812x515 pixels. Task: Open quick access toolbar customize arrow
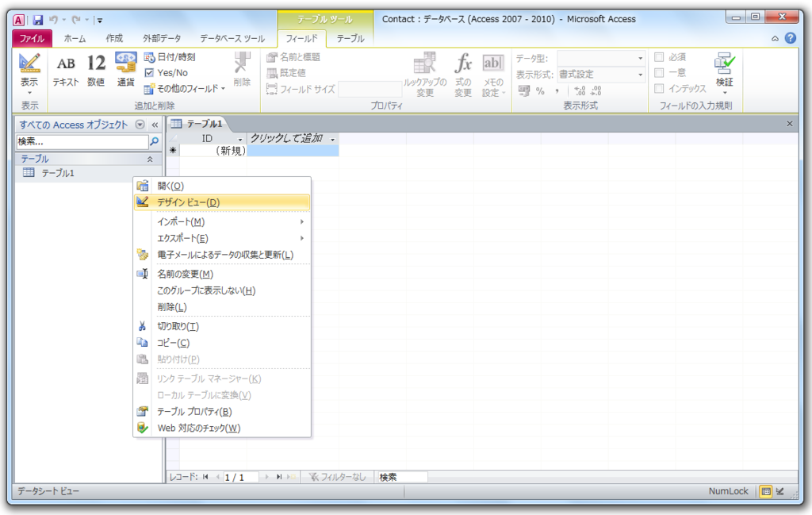pyautogui.click(x=100, y=20)
